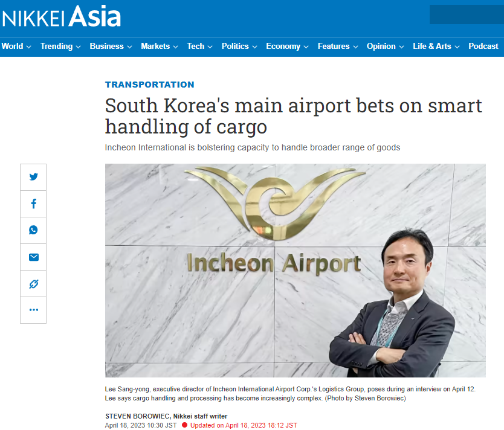Copy the article link with chain icon
504x430 pixels.
33,284
